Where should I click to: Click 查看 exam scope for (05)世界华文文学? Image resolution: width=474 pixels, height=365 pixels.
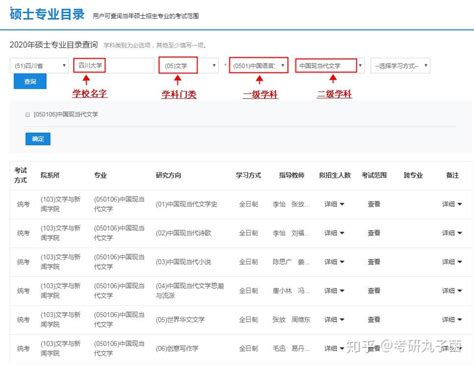pos(374,320)
